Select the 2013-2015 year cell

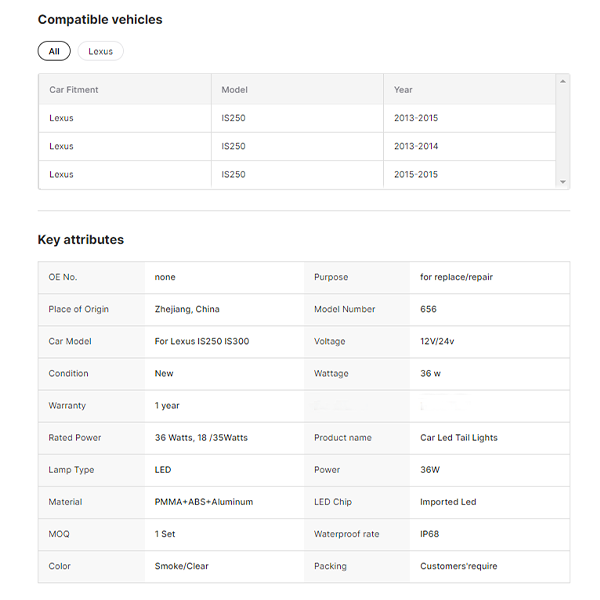click(x=416, y=118)
